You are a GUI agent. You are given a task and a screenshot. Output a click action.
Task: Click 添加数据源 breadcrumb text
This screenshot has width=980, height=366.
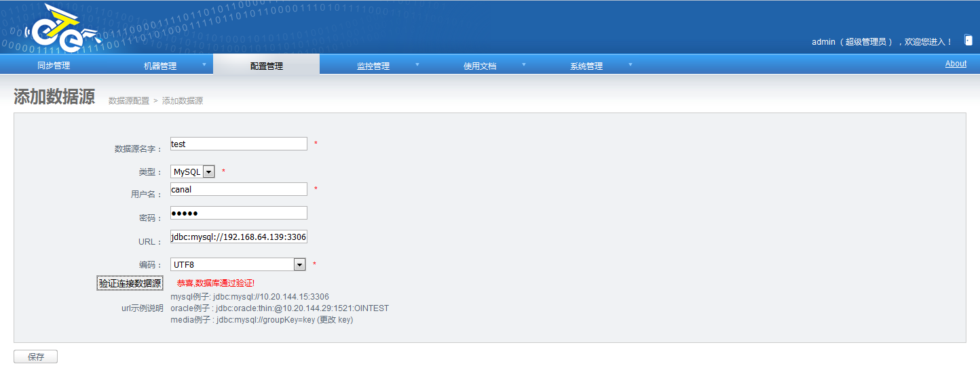point(183,100)
